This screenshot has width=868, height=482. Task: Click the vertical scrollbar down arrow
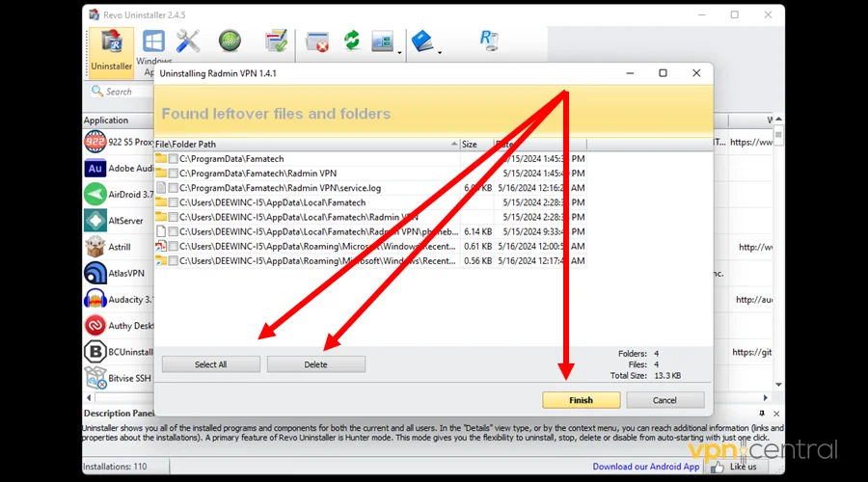point(778,385)
